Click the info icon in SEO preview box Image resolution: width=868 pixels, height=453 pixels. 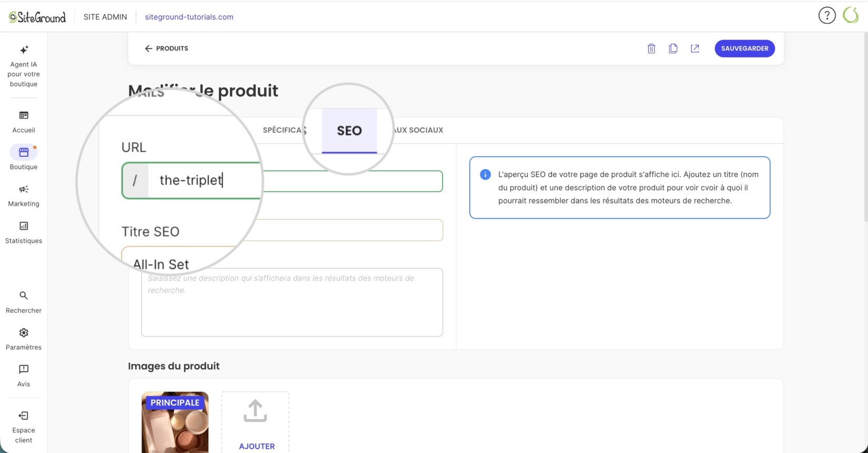[x=485, y=175]
